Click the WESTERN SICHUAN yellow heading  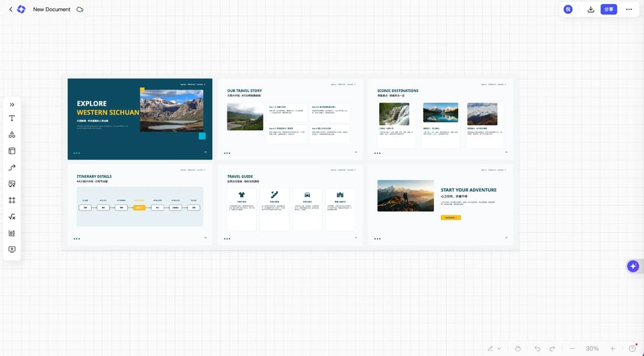point(108,113)
